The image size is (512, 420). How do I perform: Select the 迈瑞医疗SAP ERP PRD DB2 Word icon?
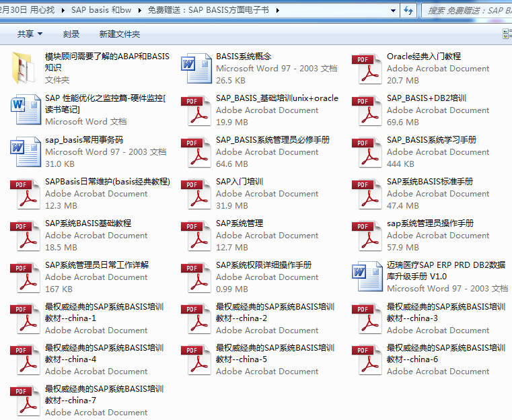367,277
